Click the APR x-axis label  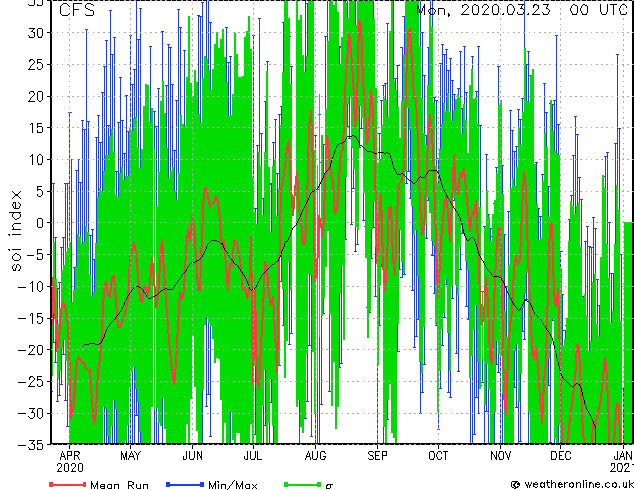[x=70, y=456]
